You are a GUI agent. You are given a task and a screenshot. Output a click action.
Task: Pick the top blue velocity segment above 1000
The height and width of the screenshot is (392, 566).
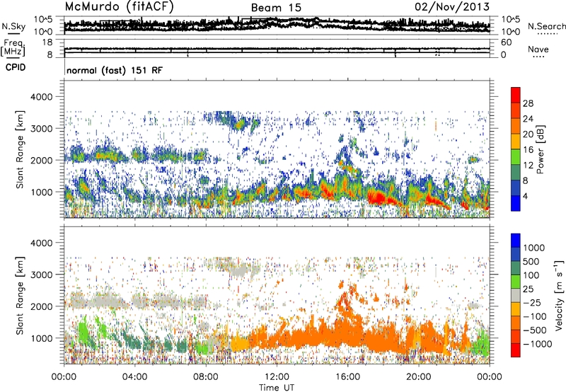(516, 241)
